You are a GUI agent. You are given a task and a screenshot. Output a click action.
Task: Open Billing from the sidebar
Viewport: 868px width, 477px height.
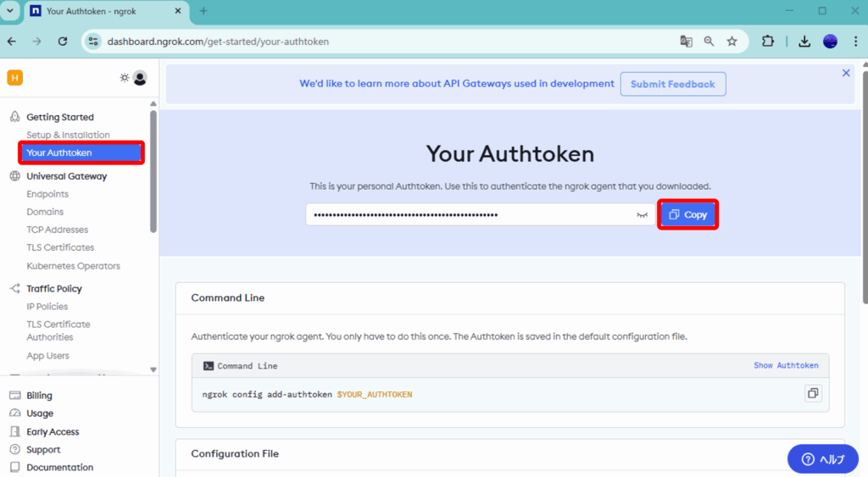(x=39, y=396)
